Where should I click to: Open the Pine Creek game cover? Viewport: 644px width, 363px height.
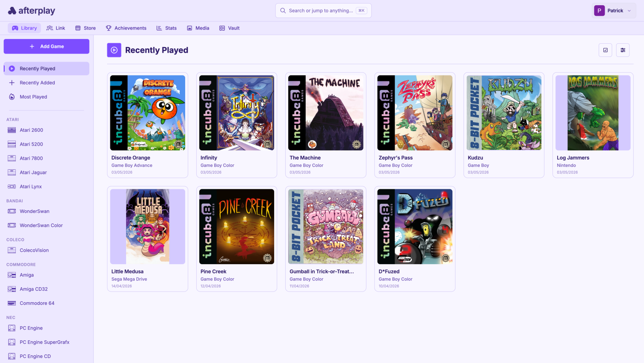pos(237,226)
